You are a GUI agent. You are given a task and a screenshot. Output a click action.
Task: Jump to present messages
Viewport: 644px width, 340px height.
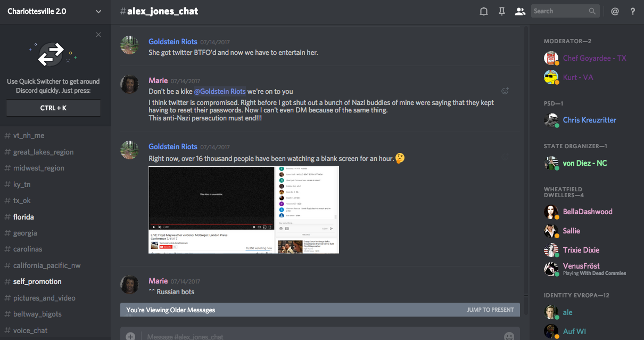point(490,310)
